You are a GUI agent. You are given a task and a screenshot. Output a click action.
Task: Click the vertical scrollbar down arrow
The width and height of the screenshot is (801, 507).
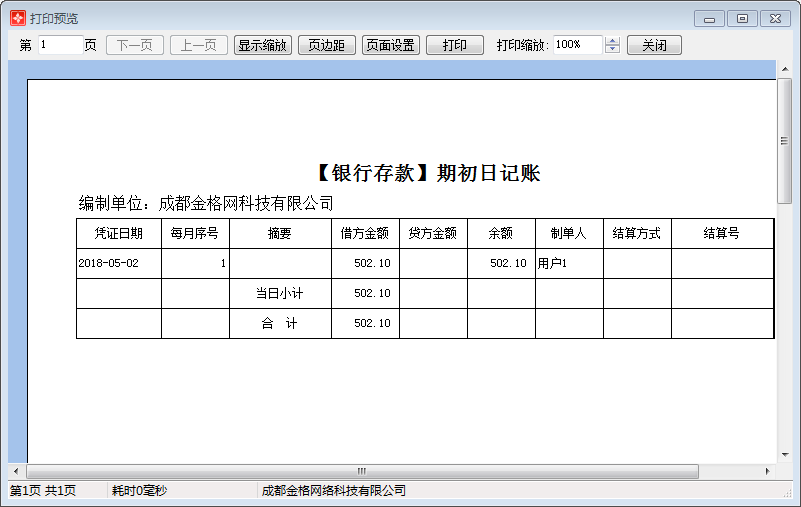tap(785, 454)
